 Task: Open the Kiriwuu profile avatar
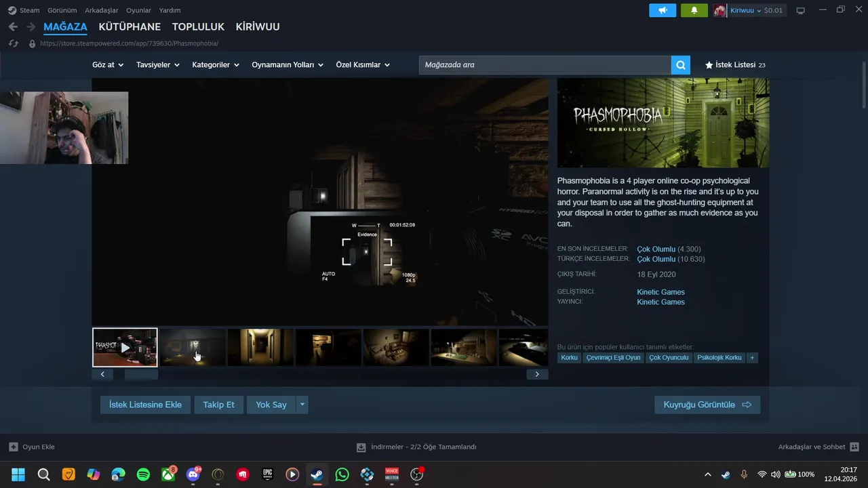coord(719,10)
